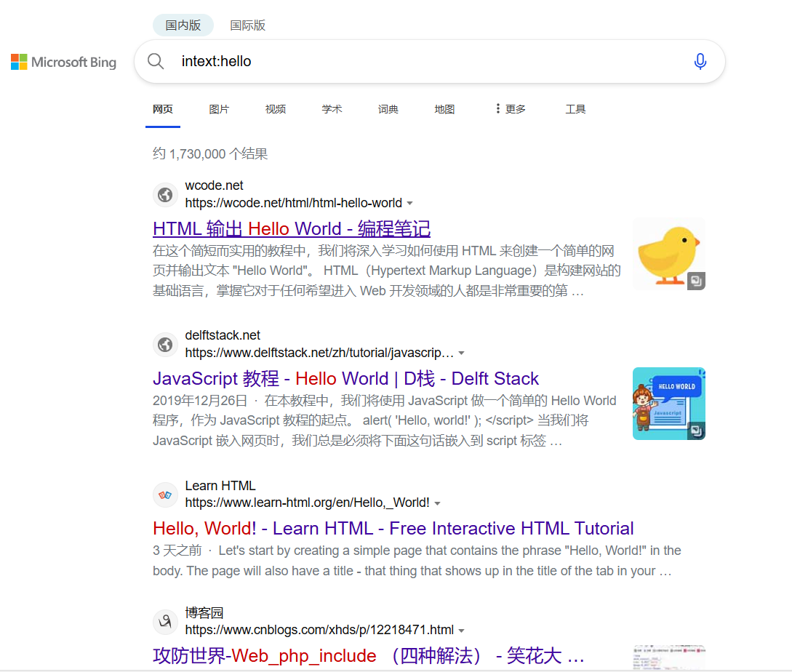Click the www.delftstack.net URL text
Screen dimensions: 792x672
point(319,353)
